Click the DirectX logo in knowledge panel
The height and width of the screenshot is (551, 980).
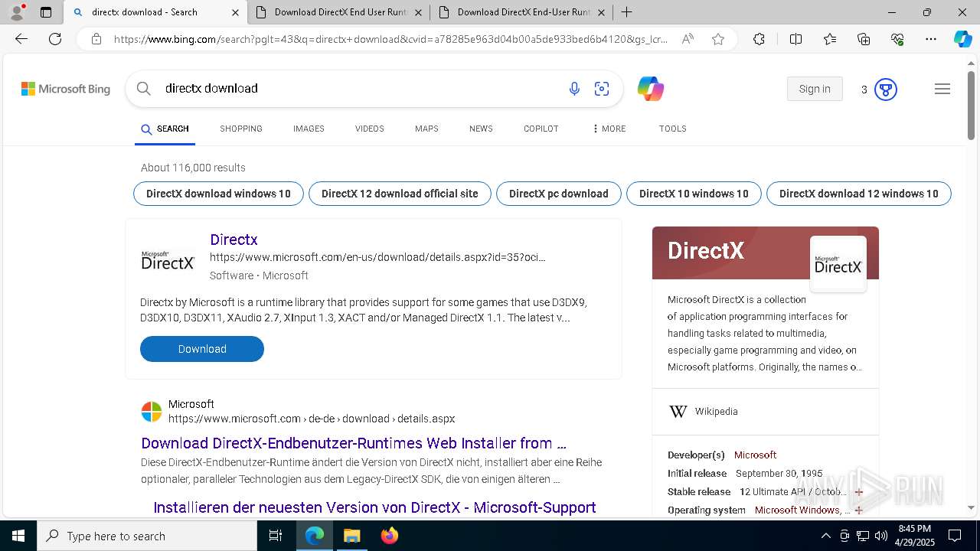point(838,264)
